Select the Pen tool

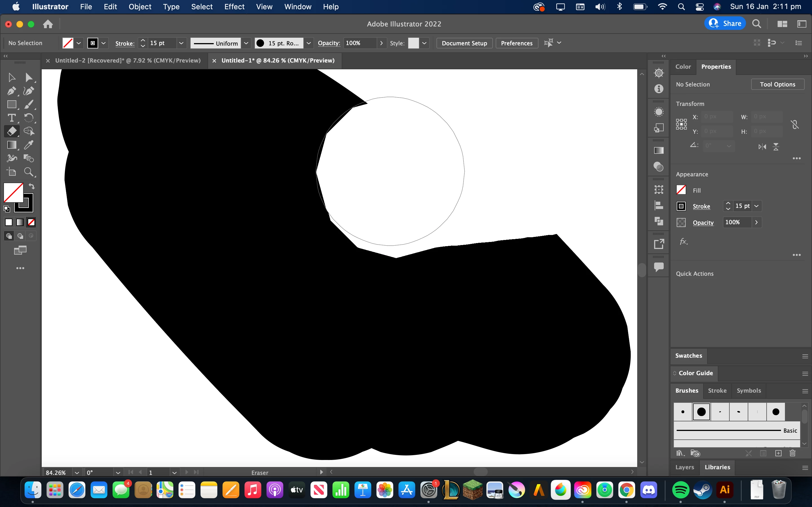click(11, 91)
